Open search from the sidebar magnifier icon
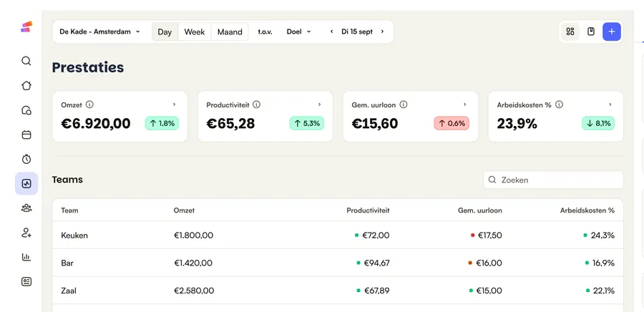Image resolution: width=644 pixels, height=312 pixels. click(x=26, y=61)
